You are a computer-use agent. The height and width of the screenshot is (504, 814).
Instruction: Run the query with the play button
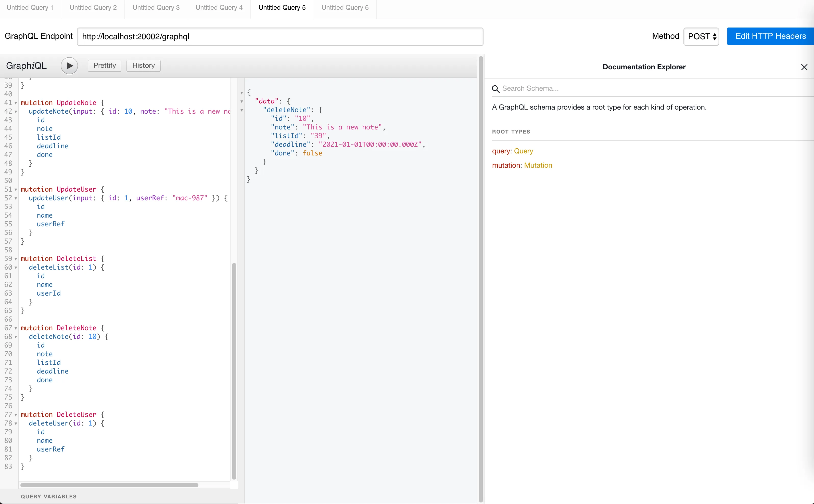tap(69, 66)
